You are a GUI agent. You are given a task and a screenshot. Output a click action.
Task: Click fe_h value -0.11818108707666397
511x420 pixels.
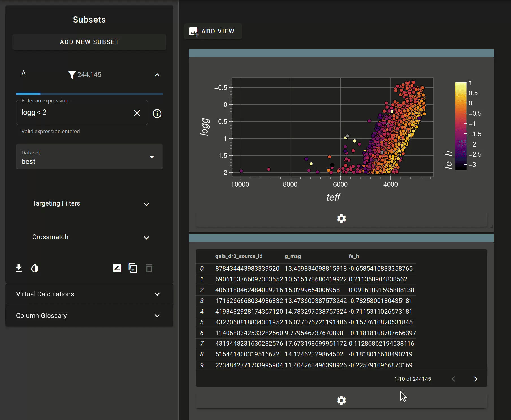pos(382,333)
